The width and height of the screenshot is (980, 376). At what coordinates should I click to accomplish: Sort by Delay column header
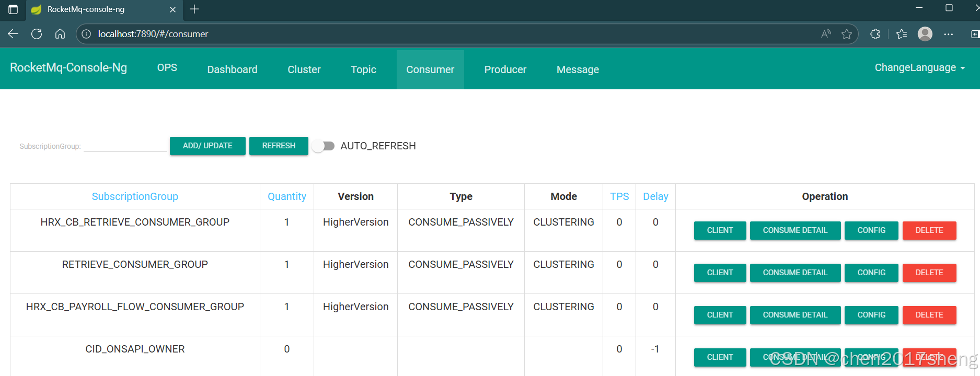point(655,196)
